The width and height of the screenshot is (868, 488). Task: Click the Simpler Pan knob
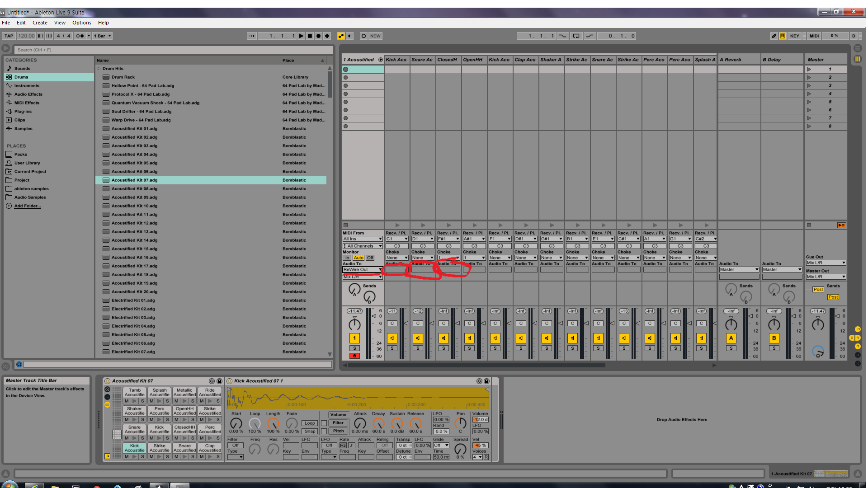[460, 423]
